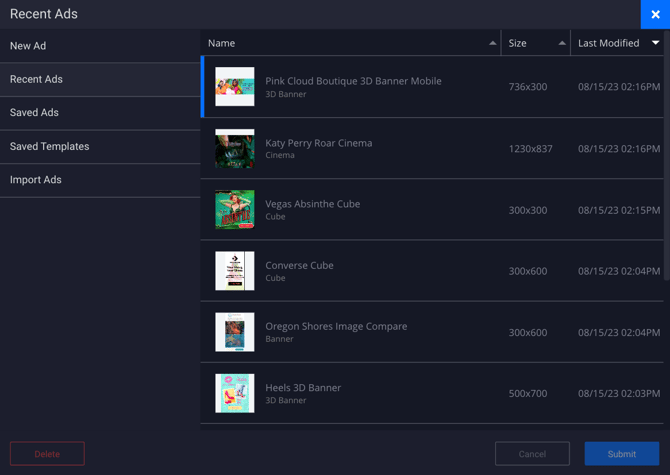Select the Heels 3D Banner row name

303,388
